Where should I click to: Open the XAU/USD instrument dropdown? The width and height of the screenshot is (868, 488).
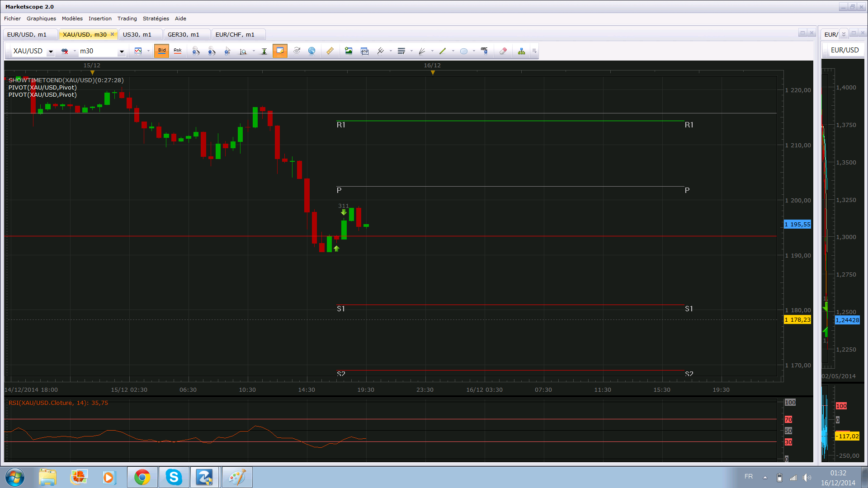click(51, 52)
